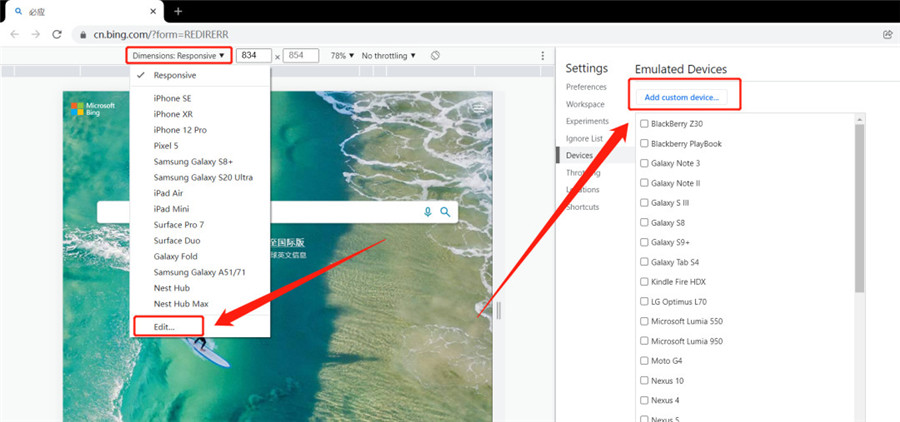Screen dimensions: 900x422
Task: Open a new browser tab
Action: pyautogui.click(x=178, y=11)
